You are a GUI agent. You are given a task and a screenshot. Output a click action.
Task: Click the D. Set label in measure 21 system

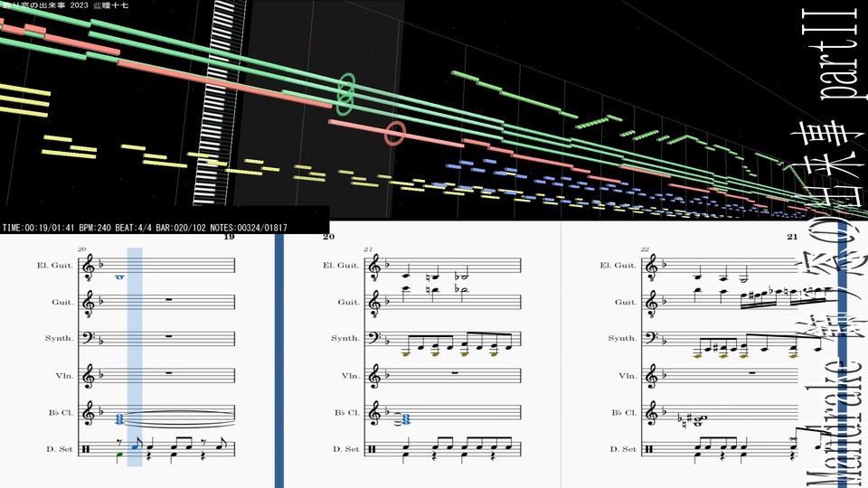coord(346,449)
